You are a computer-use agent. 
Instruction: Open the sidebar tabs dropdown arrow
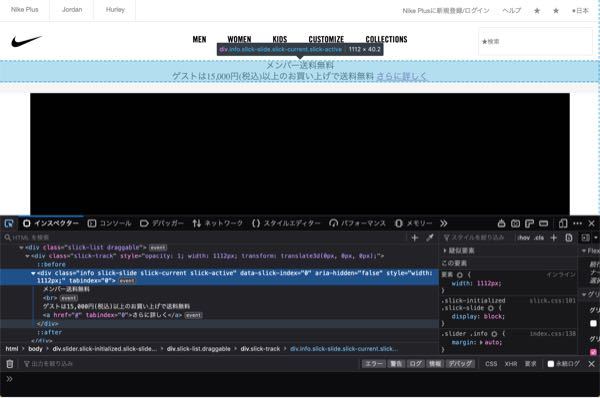pos(595,238)
